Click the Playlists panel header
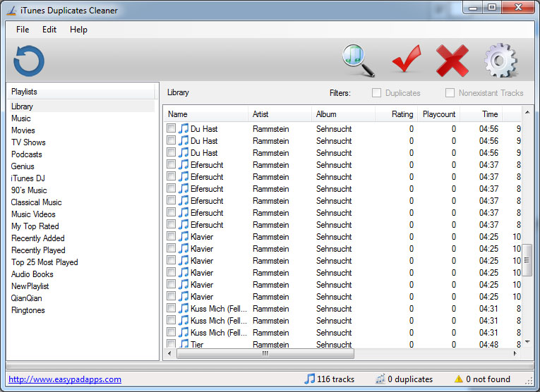The image size is (540, 392). (x=81, y=92)
